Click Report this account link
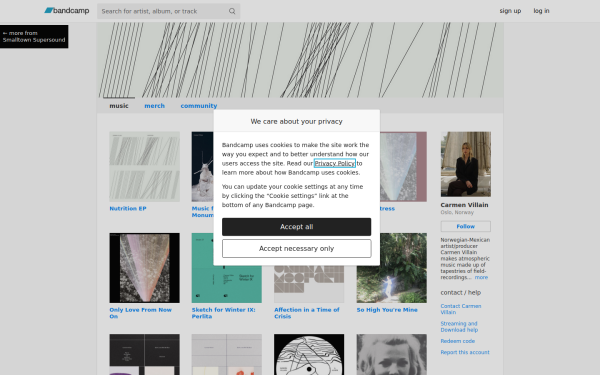The width and height of the screenshot is (600, 375). 465,352
